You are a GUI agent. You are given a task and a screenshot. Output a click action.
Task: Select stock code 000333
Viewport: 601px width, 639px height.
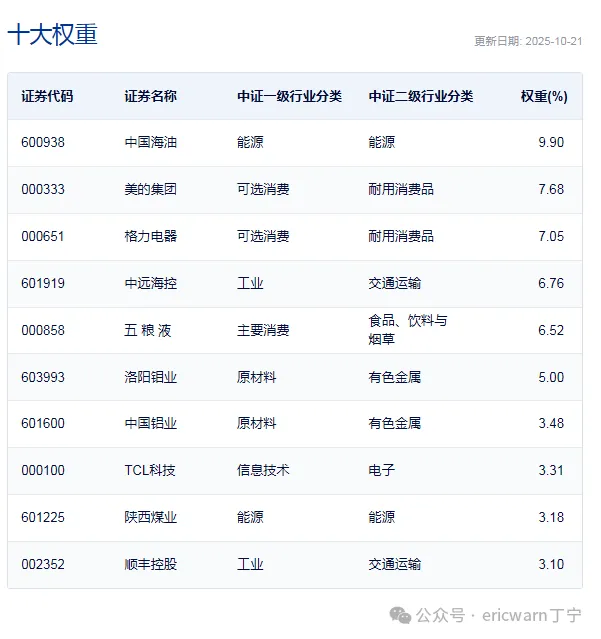[x=43, y=189]
